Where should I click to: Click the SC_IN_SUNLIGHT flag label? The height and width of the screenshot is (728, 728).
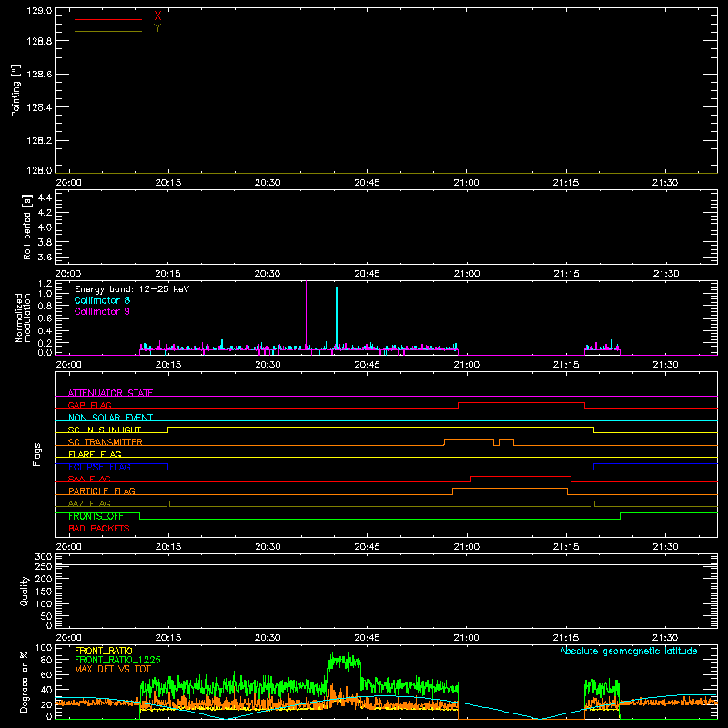pos(105,430)
